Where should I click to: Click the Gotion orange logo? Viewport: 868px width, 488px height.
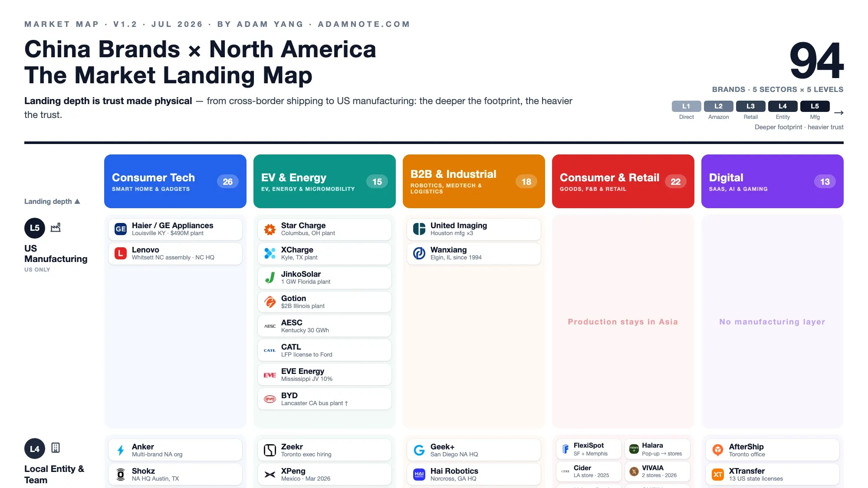tap(270, 302)
